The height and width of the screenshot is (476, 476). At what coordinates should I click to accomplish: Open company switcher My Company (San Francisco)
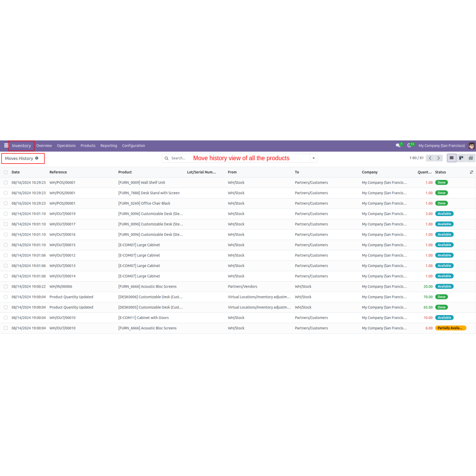(x=441, y=146)
